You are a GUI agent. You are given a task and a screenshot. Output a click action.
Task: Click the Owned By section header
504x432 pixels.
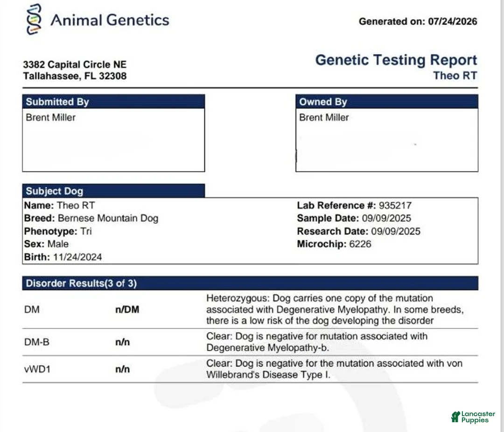387,102
